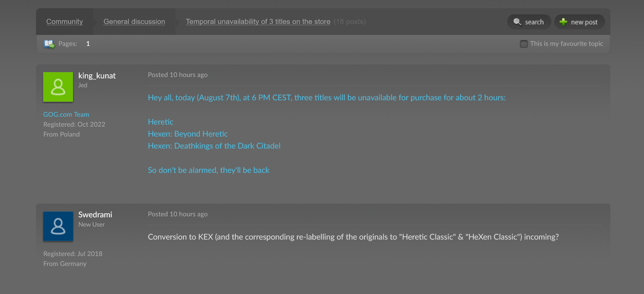The height and width of the screenshot is (294, 644).
Task: Select page 1 in the pages bar
Action: [x=88, y=43]
